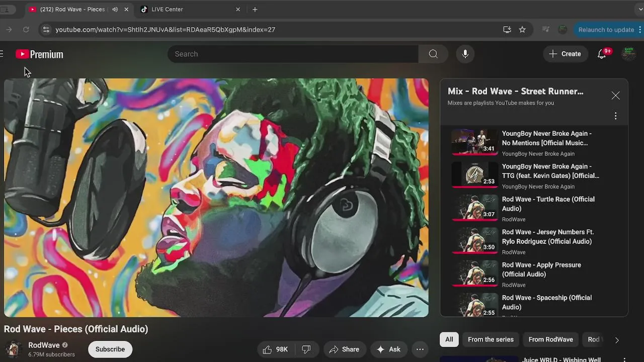Viewport: 644px width, 362px height.
Task: Open 'Rod Wave - Spaceship (Official Audio)' title
Action: [547, 302]
